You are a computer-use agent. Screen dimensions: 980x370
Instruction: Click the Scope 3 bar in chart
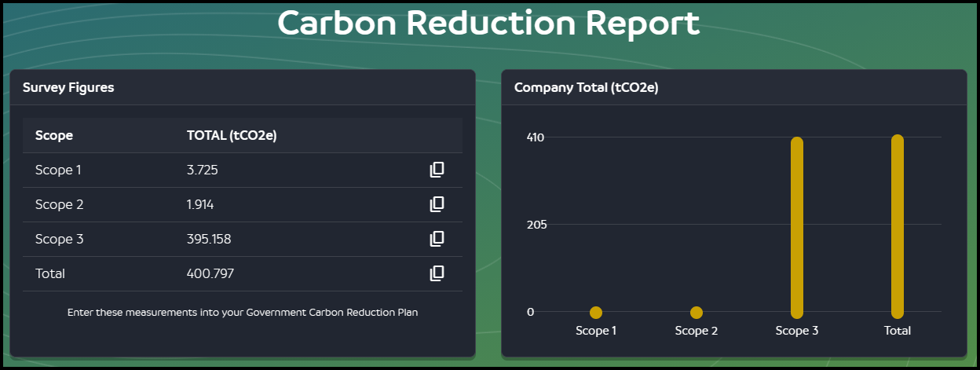click(x=797, y=228)
